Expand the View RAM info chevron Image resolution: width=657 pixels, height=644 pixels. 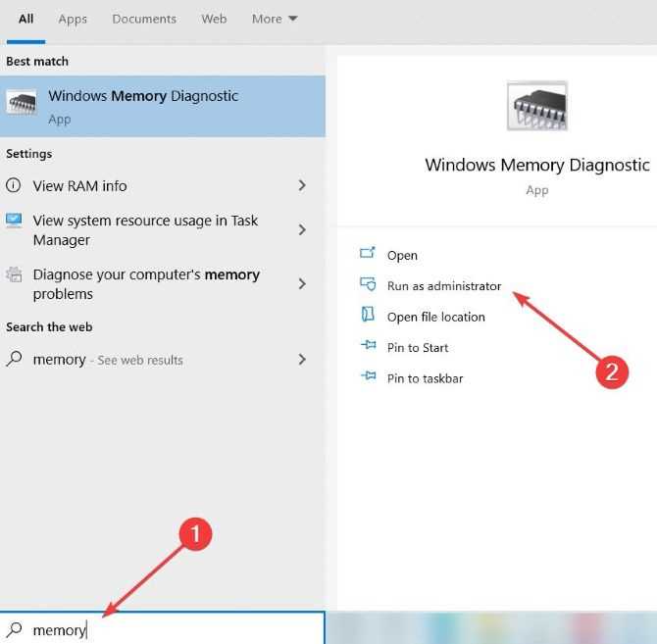click(302, 185)
